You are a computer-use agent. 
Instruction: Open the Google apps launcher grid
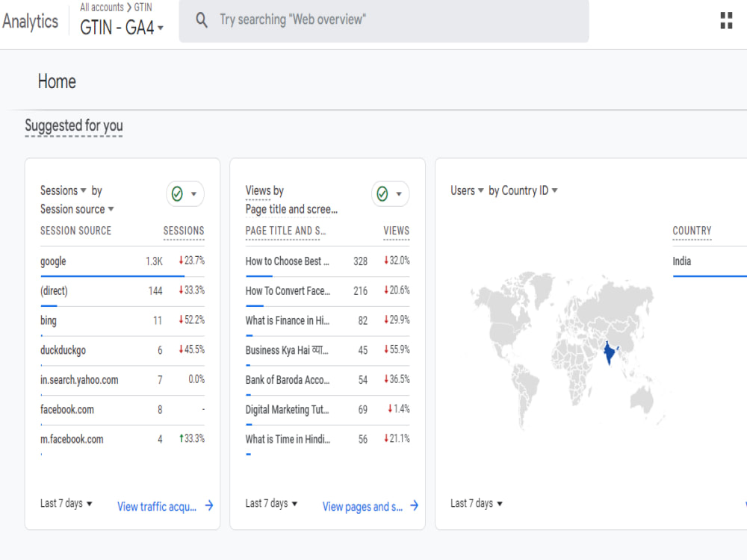(x=725, y=20)
